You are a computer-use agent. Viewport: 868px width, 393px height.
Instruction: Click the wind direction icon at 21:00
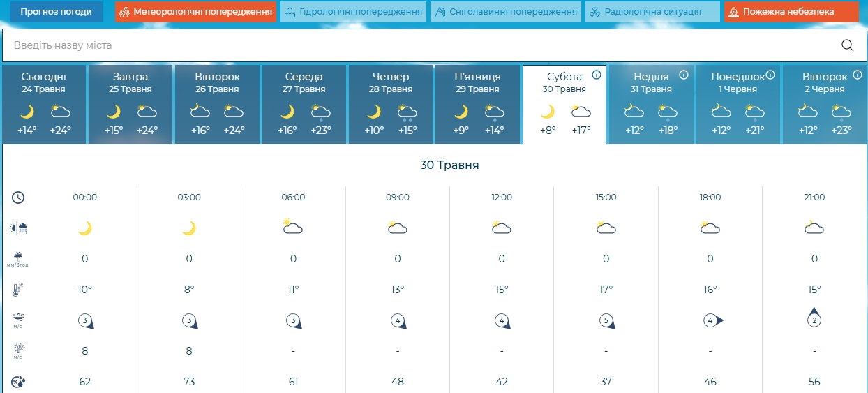[814, 317]
